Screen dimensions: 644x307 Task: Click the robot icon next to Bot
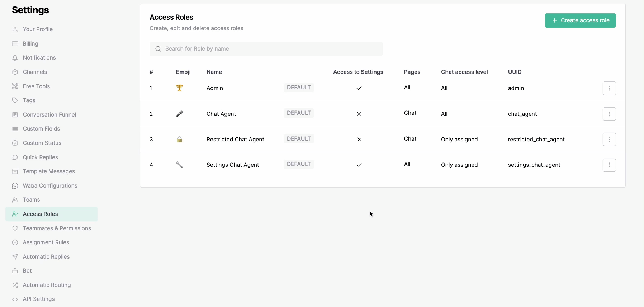pos(15,271)
